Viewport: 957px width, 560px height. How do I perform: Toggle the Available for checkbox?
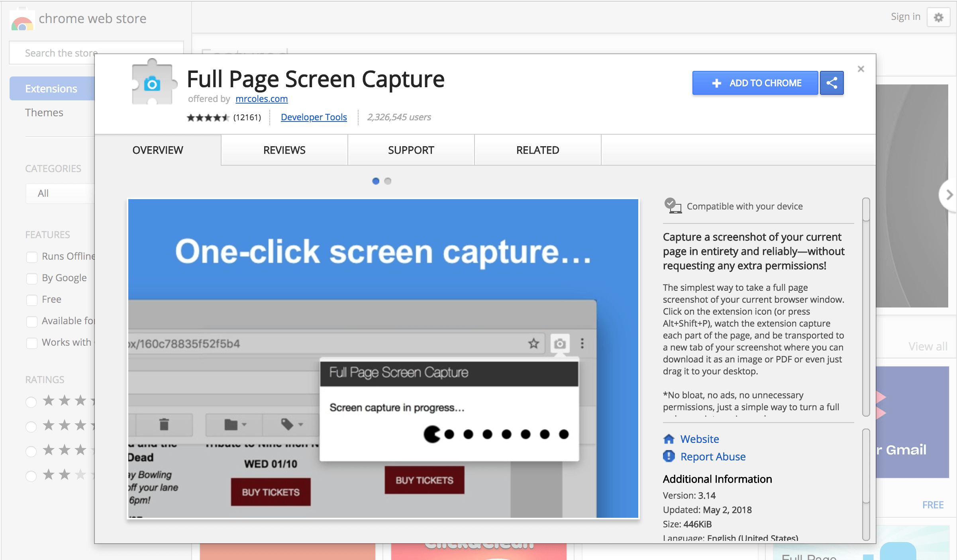31,321
